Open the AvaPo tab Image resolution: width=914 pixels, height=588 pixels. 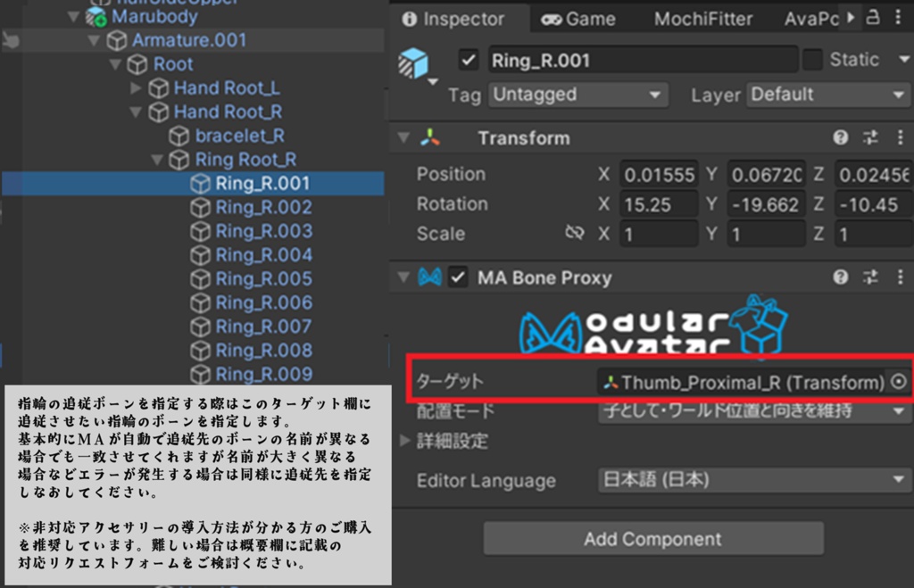(810, 20)
